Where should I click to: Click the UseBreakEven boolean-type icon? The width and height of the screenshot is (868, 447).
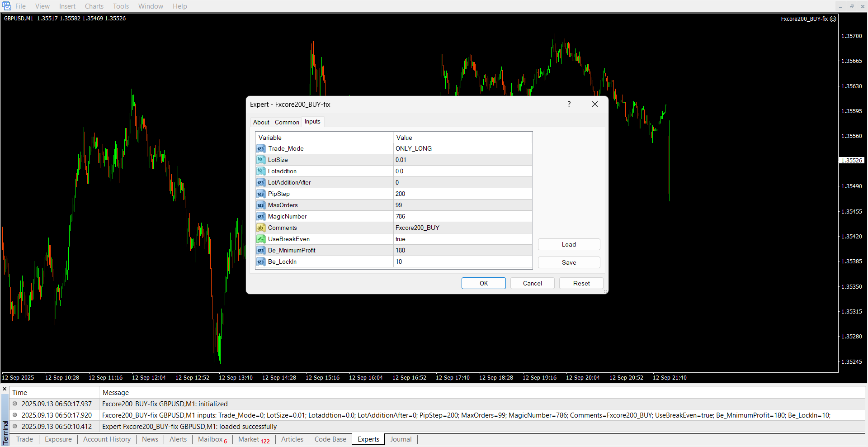(x=261, y=239)
